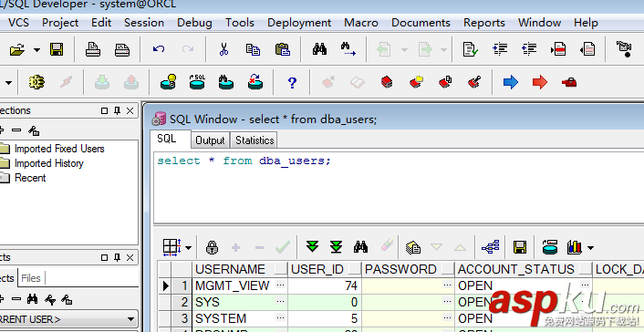Click the ACCOUNT_STATUS column header
The image size is (644, 332).
click(x=524, y=269)
